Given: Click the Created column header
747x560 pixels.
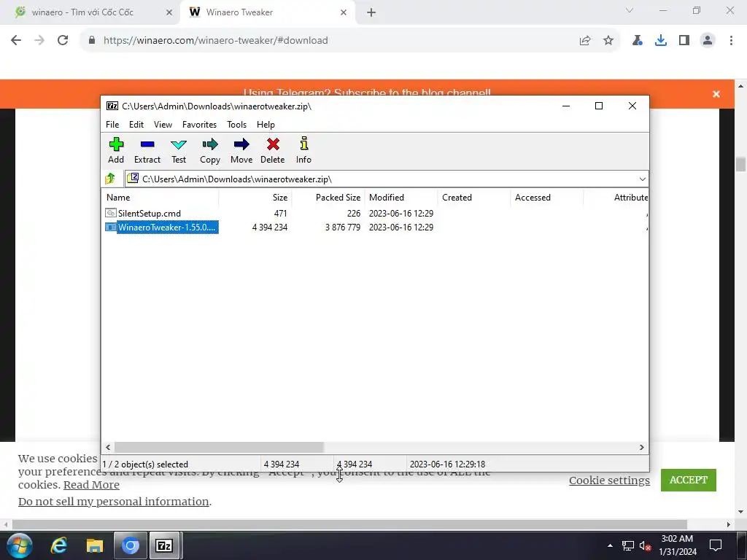Looking at the screenshot, I should [474, 197].
